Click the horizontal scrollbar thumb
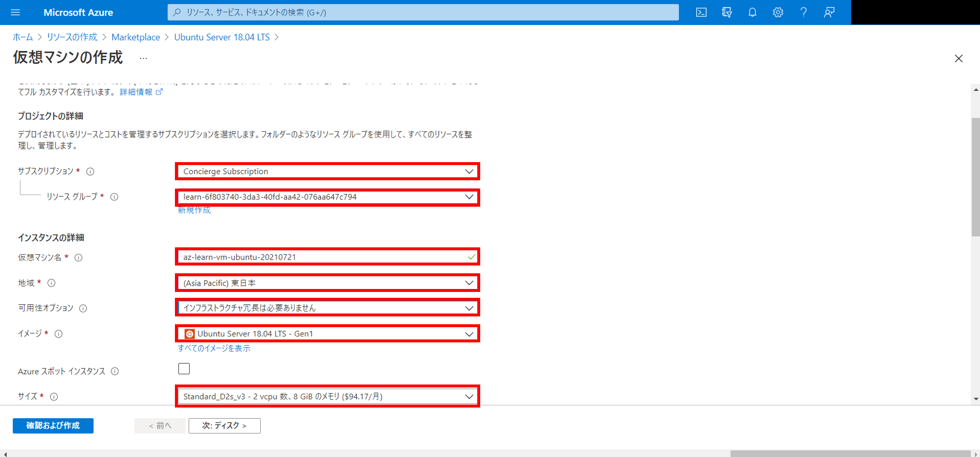 pos(850,454)
